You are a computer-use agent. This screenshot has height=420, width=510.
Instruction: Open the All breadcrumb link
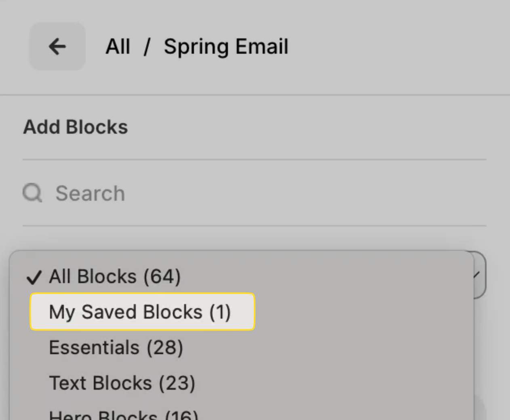click(118, 46)
